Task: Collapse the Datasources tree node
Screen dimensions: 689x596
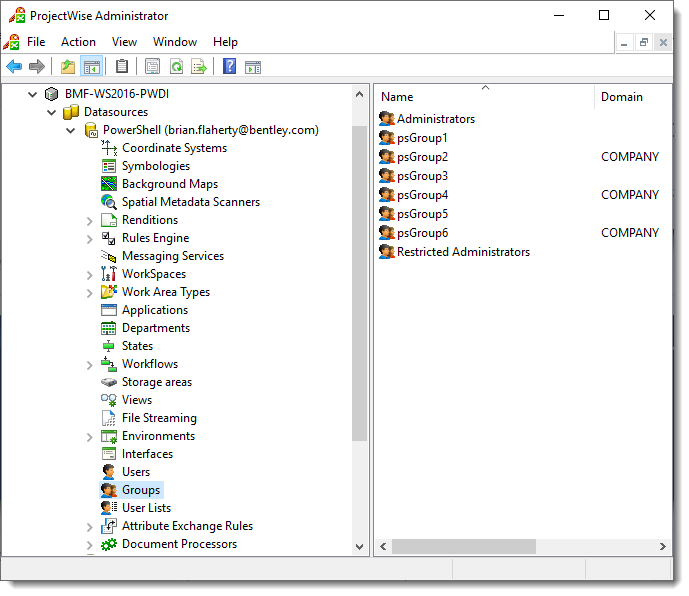Action: point(52,112)
